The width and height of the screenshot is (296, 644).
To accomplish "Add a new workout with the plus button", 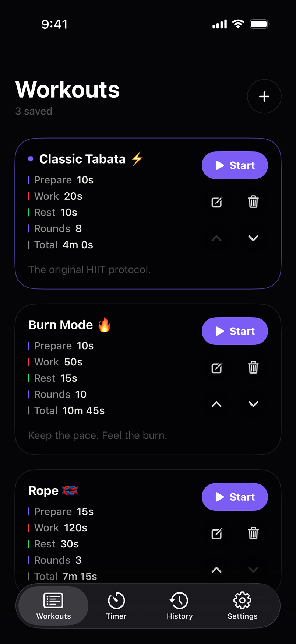I will [x=264, y=97].
